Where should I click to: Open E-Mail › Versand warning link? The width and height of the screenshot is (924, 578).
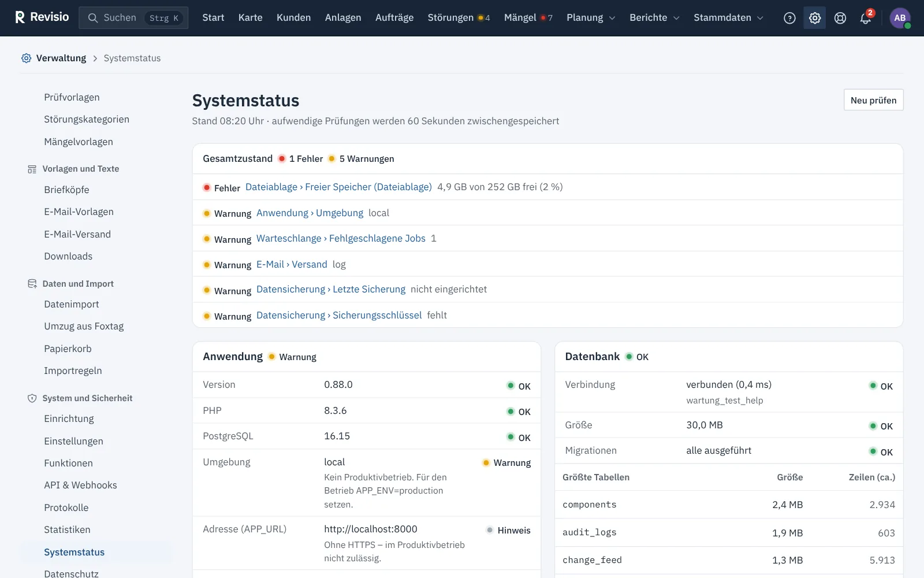click(292, 264)
